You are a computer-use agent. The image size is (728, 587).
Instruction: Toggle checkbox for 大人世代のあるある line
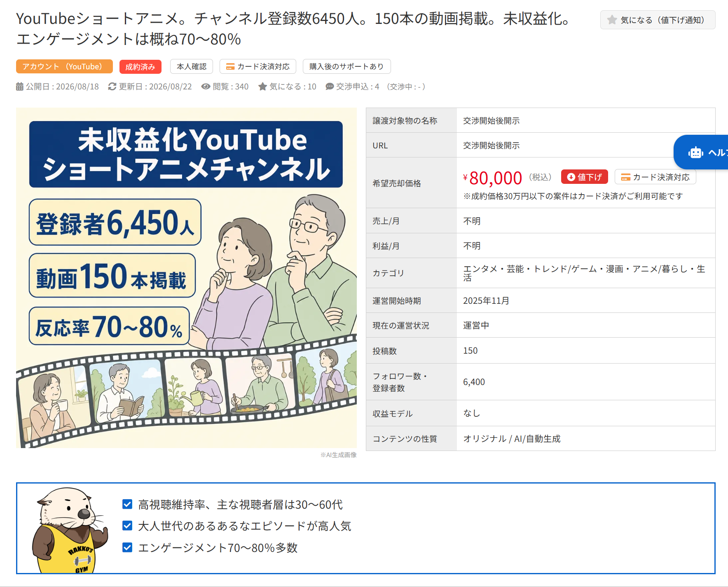pos(127,526)
